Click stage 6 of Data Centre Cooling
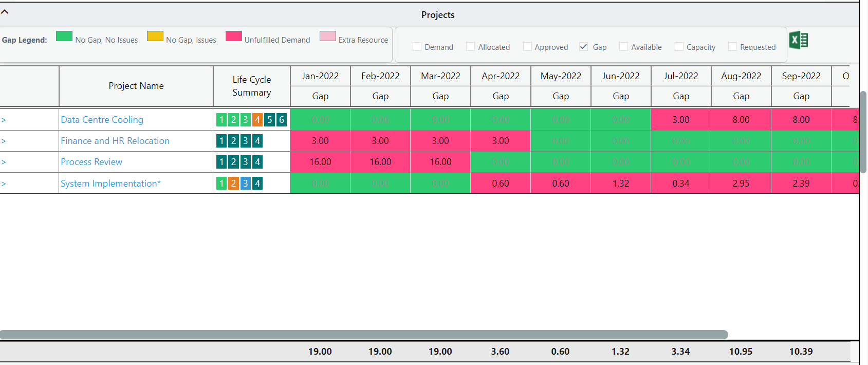 (x=281, y=120)
